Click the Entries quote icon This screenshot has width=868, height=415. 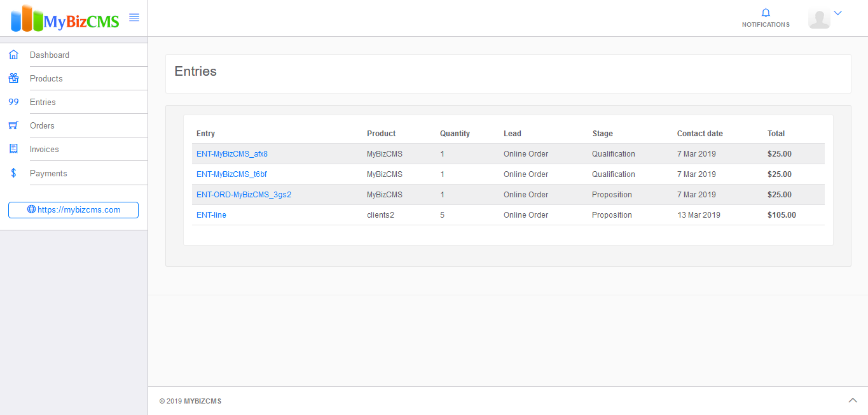pyautogui.click(x=13, y=102)
